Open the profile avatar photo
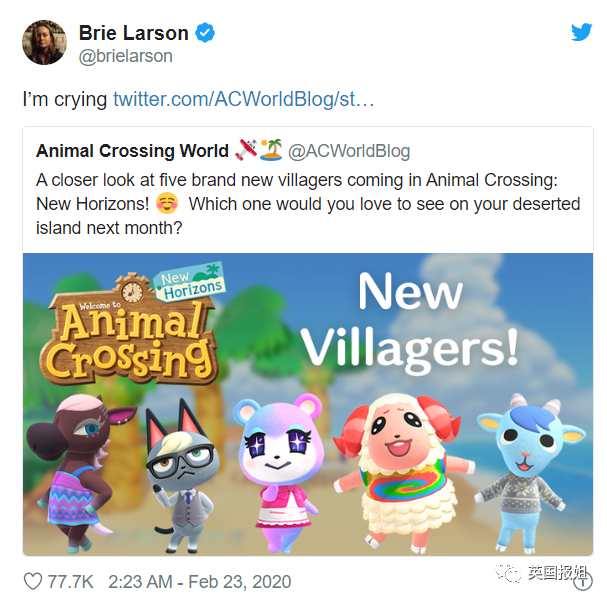This screenshot has height=600, width=607. 45,43
